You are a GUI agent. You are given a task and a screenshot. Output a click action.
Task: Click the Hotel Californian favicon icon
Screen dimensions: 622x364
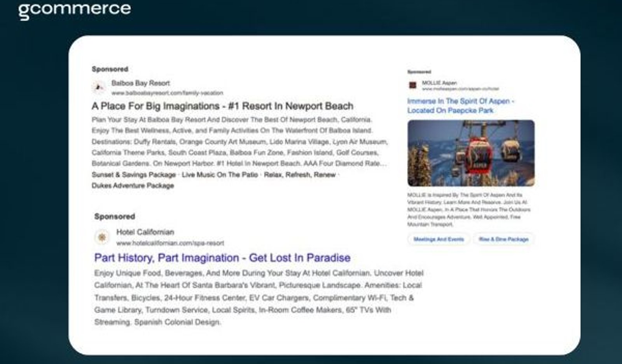point(102,237)
